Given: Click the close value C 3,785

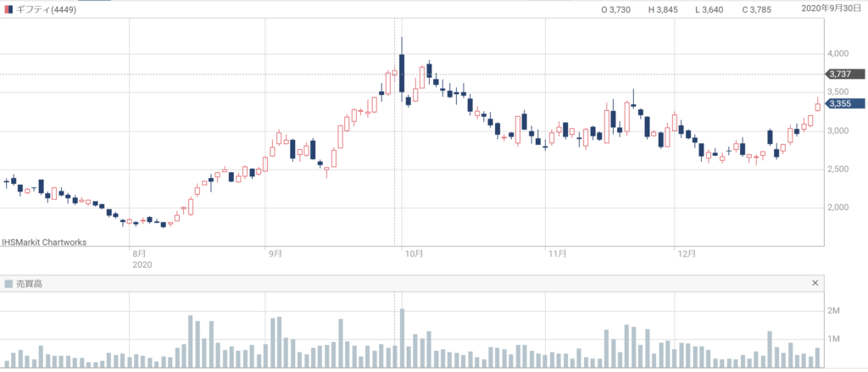Looking at the screenshot, I should [756, 9].
